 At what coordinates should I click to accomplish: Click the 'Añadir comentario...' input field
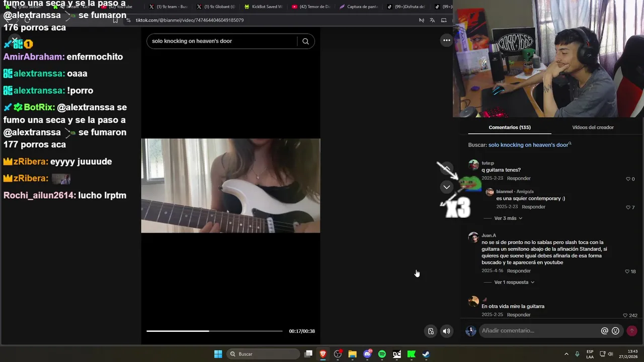coord(538,331)
